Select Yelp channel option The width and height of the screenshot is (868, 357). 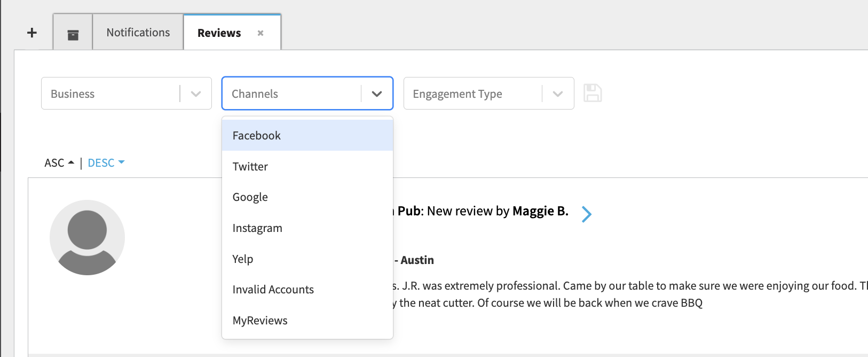click(307, 259)
